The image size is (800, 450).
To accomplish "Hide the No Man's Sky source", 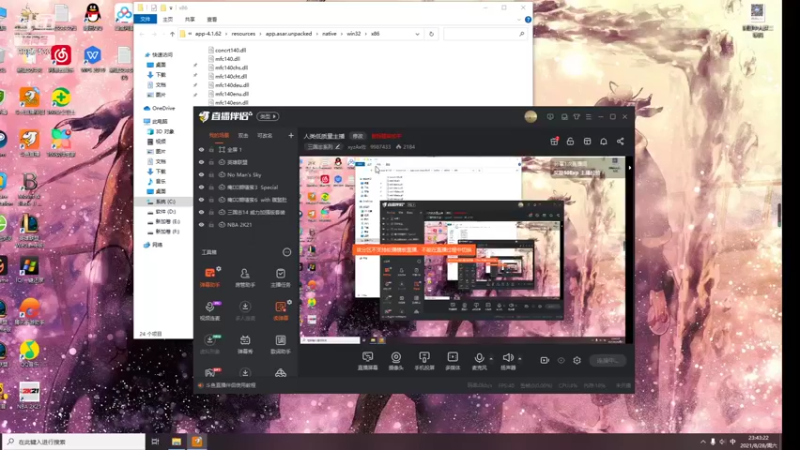I will pyautogui.click(x=202, y=174).
